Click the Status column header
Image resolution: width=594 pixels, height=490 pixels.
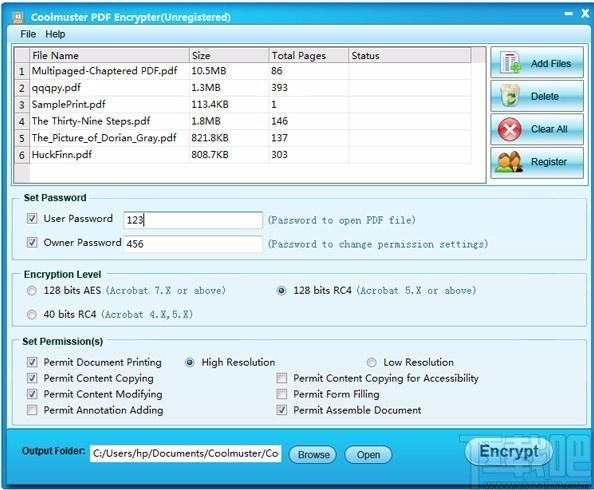[x=410, y=55]
